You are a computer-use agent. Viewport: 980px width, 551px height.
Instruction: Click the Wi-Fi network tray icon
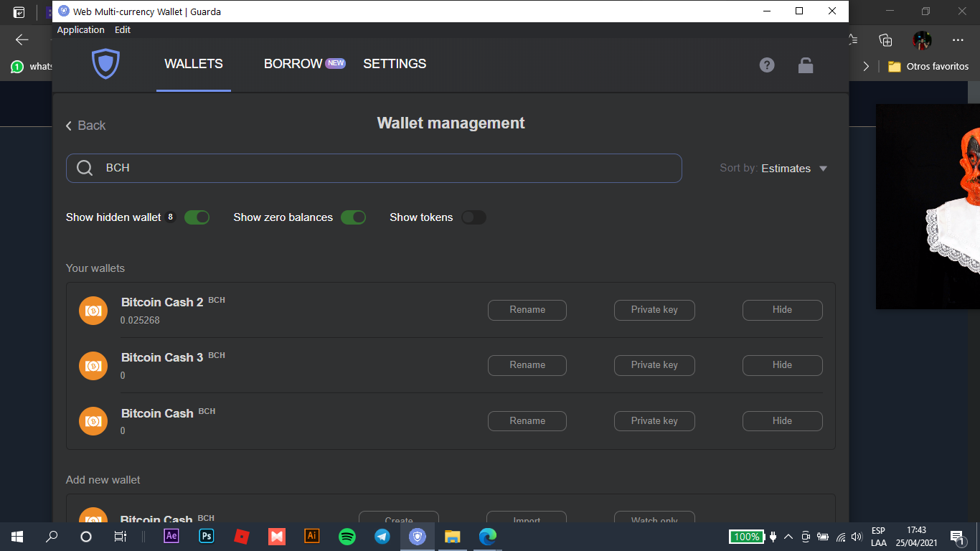click(840, 537)
